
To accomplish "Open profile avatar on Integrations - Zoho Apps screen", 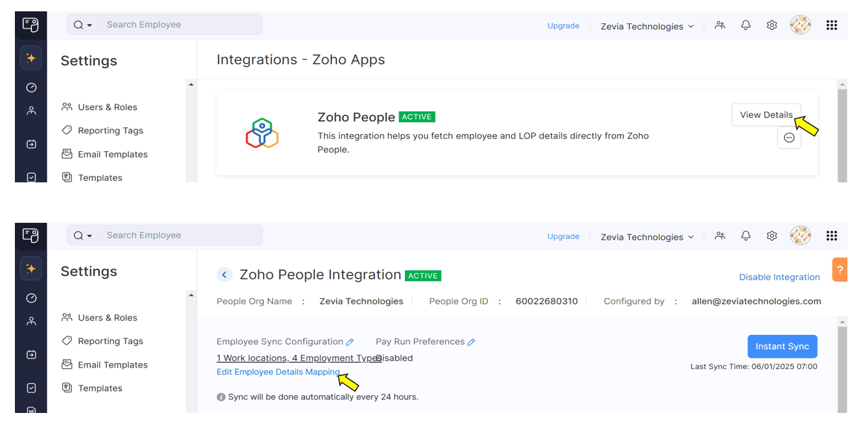I will pos(801,25).
